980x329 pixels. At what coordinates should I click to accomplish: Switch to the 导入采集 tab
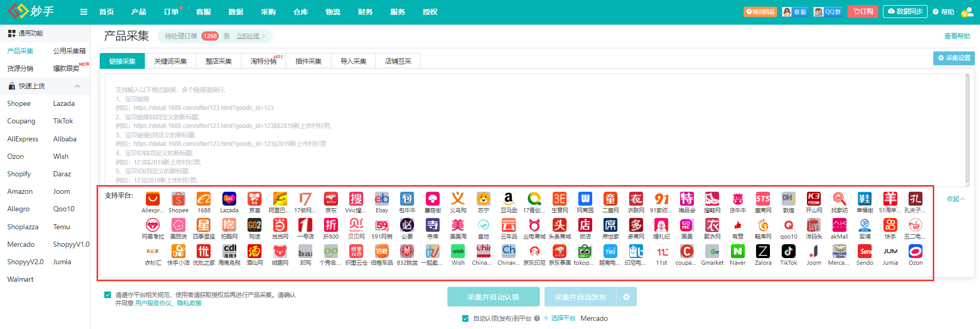(x=353, y=61)
